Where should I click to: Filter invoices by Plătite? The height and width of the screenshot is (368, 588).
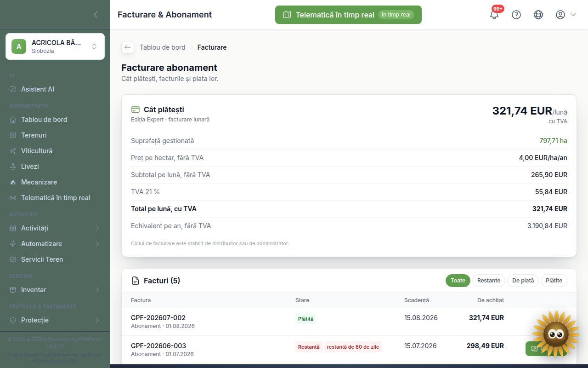coord(554,281)
